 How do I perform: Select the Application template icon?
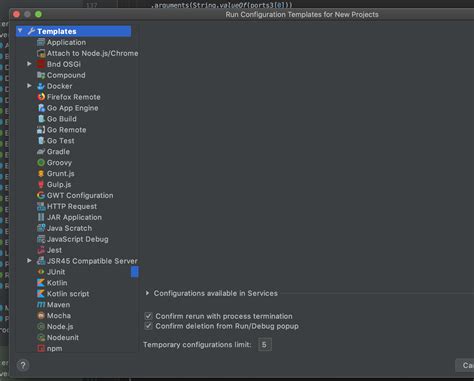click(41, 42)
